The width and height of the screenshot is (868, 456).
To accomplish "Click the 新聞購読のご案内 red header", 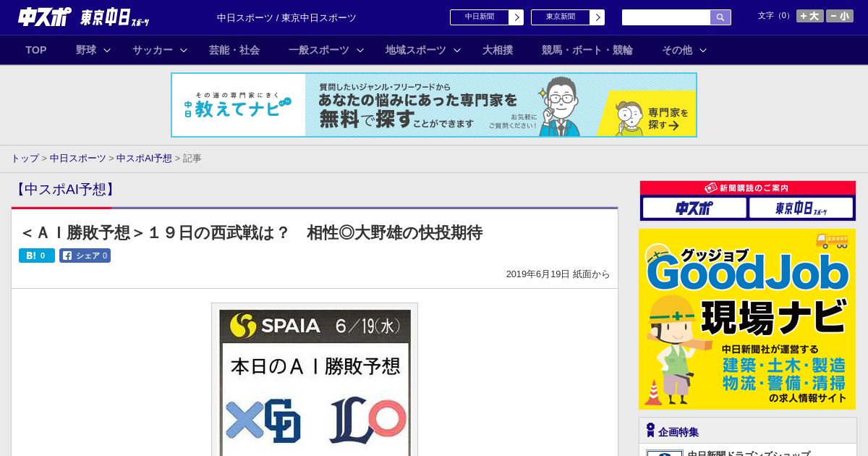I will [x=747, y=188].
